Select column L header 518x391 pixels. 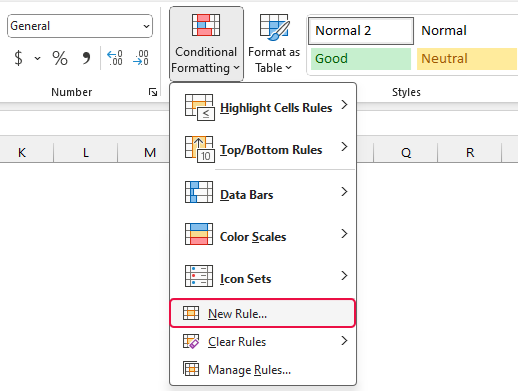(86, 153)
